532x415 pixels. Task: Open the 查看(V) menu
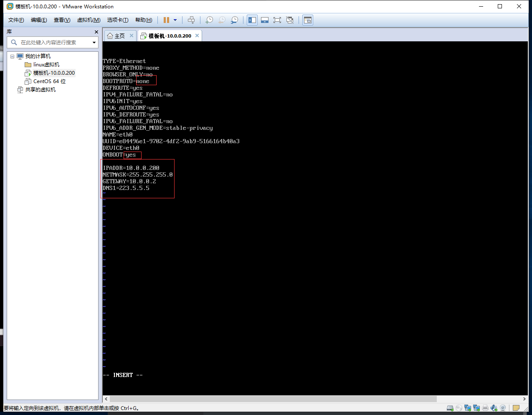tap(62, 20)
